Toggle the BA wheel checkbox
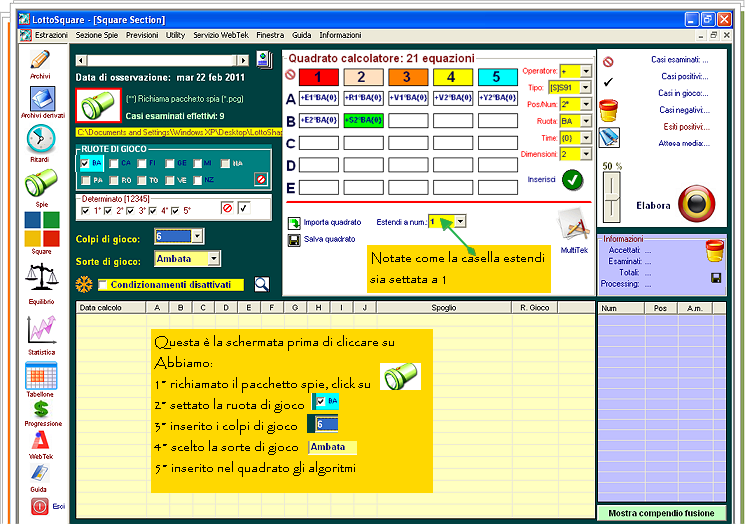 pyautogui.click(x=85, y=163)
